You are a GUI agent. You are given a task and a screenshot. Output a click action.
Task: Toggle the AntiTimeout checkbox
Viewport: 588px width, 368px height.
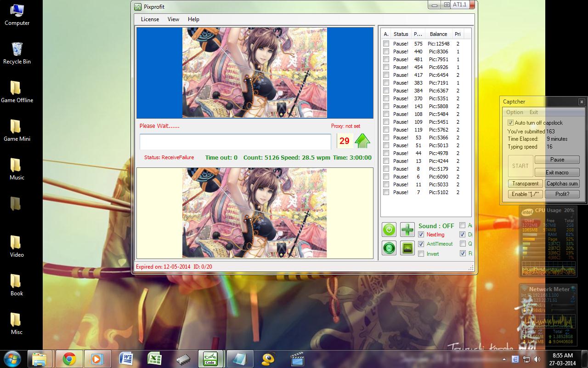pyautogui.click(x=421, y=244)
